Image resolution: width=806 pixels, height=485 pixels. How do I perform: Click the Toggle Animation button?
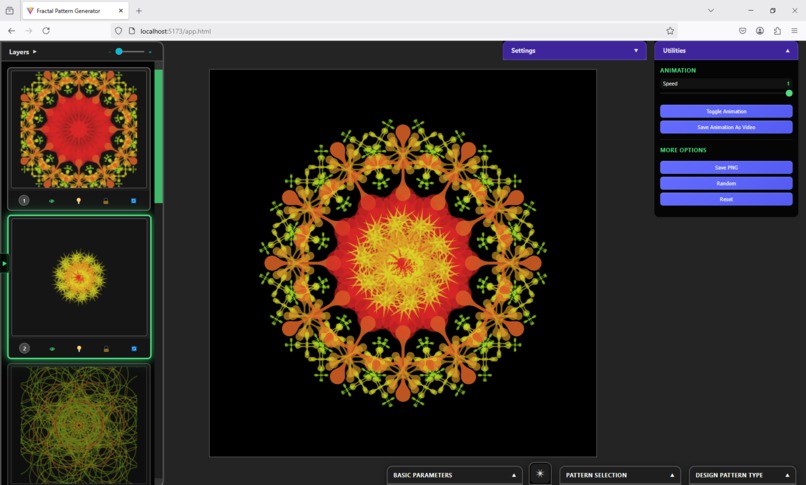pyautogui.click(x=726, y=111)
